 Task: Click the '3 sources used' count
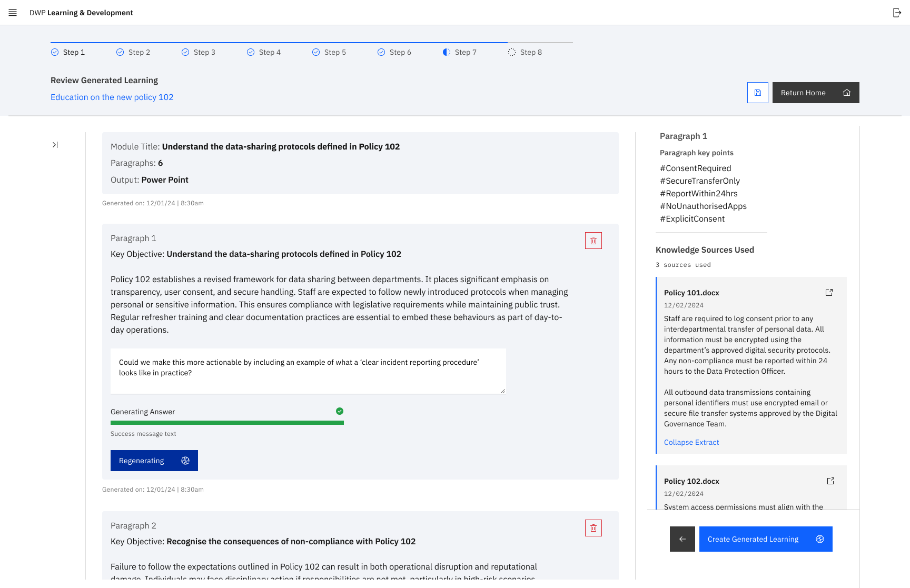tap(683, 265)
